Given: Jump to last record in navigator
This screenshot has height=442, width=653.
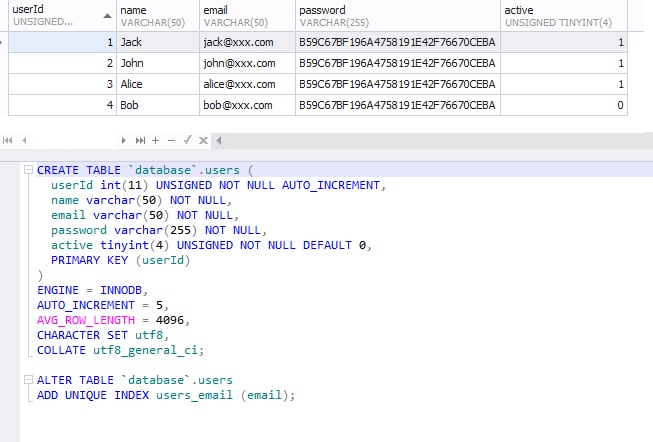Looking at the screenshot, I should 140,140.
